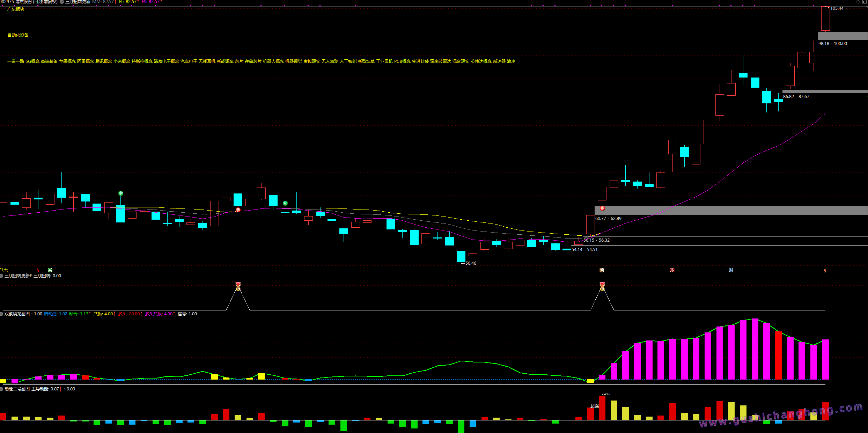Click the left red dollar marker on the date axis
Screen dimensions: 868x433
click(38, 271)
